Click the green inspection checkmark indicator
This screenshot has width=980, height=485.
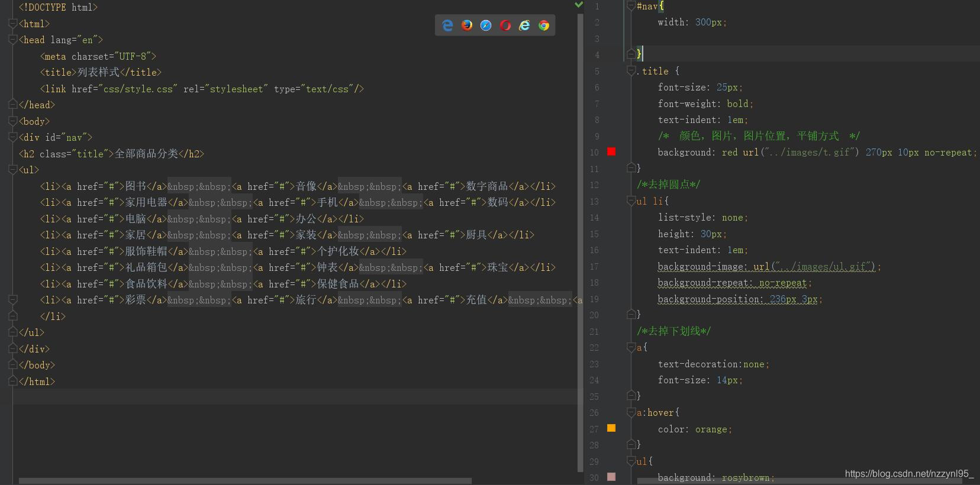579,5
